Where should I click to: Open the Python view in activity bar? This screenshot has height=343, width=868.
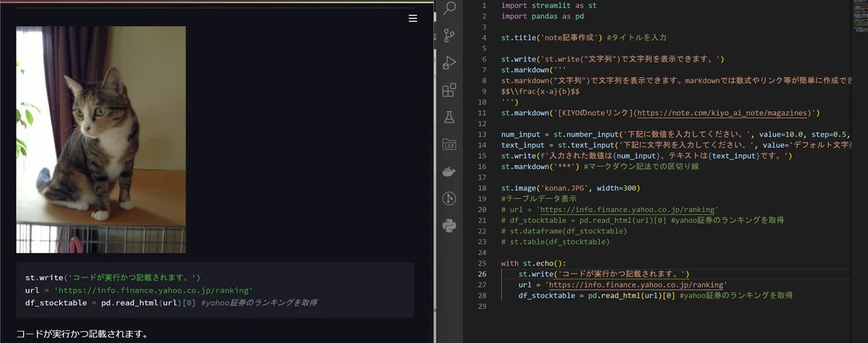click(449, 226)
